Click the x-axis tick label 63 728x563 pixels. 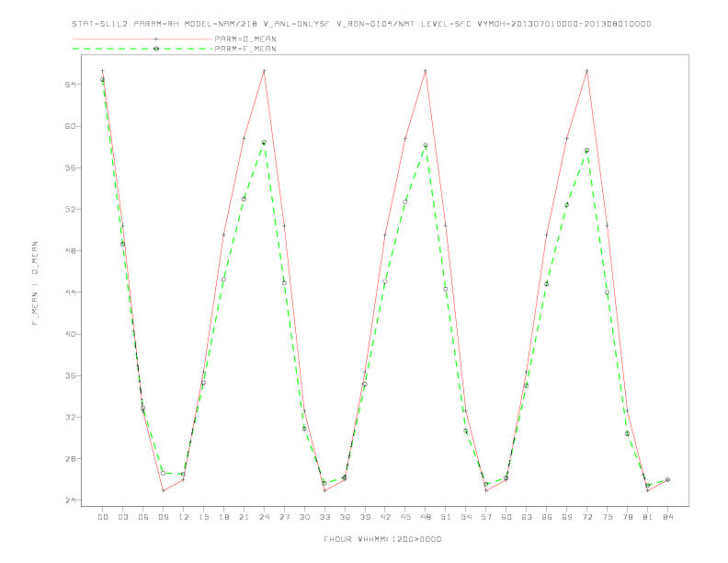(x=527, y=517)
